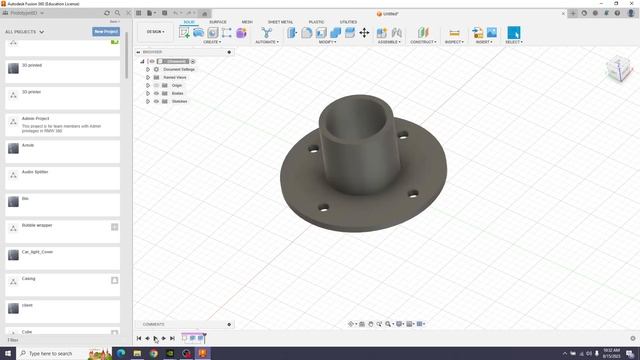Click the purple Create Base Feature icon
The width and height of the screenshot is (640, 360).
241,33
